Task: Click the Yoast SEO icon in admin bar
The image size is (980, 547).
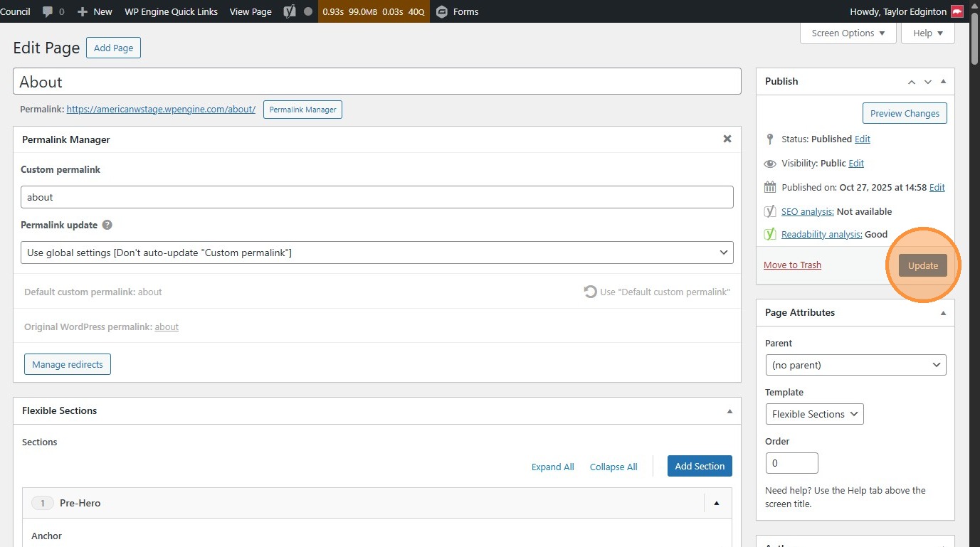Action: [289, 11]
